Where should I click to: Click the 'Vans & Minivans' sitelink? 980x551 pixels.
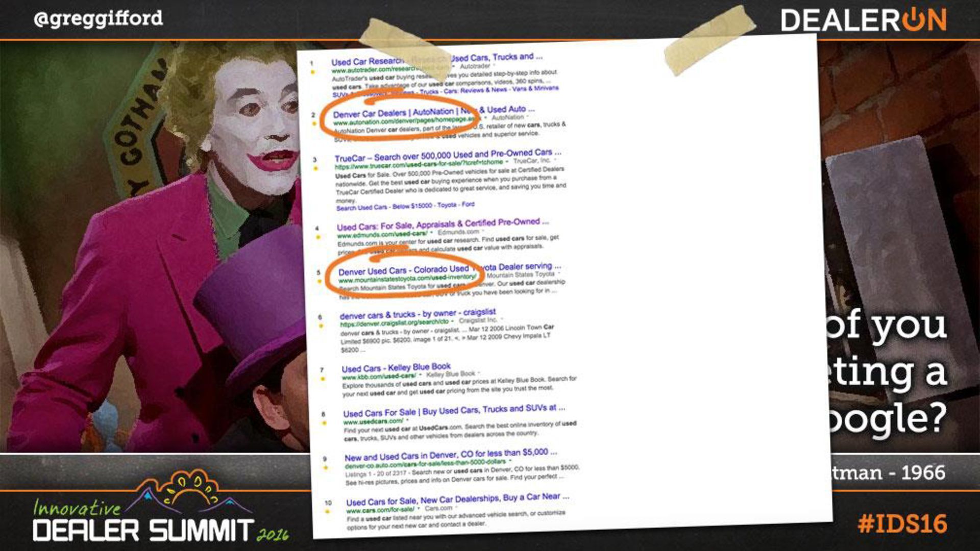click(x=535, y=88)
